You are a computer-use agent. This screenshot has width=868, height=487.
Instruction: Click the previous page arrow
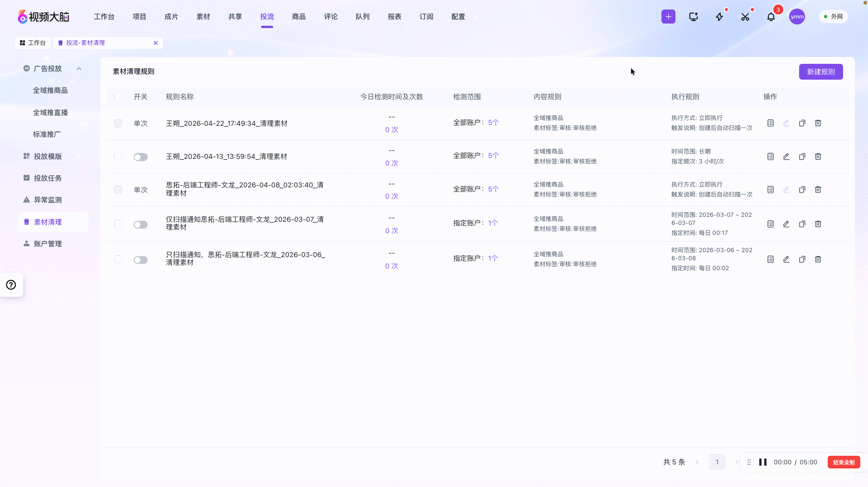click(697, 462)
